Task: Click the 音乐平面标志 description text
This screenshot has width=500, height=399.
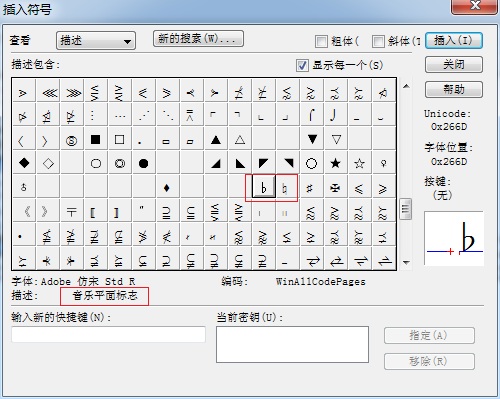Action: (105, 296)
